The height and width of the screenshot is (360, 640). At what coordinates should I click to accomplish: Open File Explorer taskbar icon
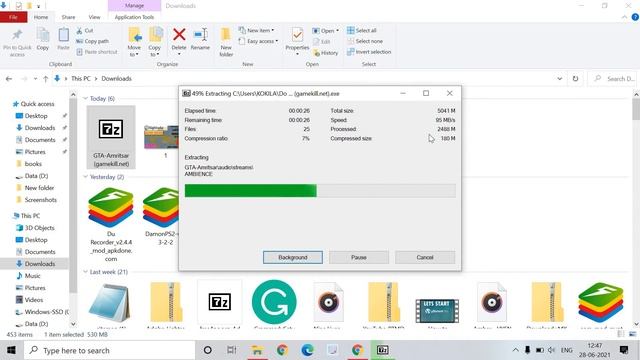coord(257,350)
